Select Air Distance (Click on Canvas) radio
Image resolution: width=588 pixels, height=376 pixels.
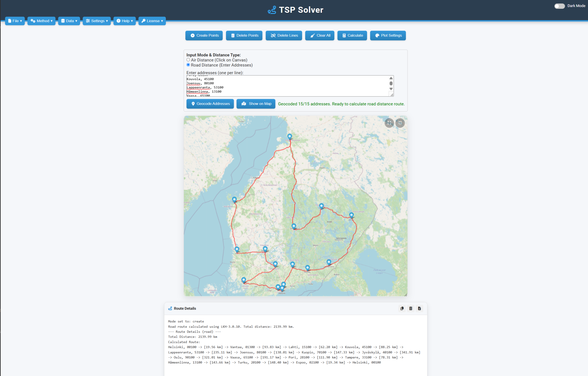click(188, 60)
